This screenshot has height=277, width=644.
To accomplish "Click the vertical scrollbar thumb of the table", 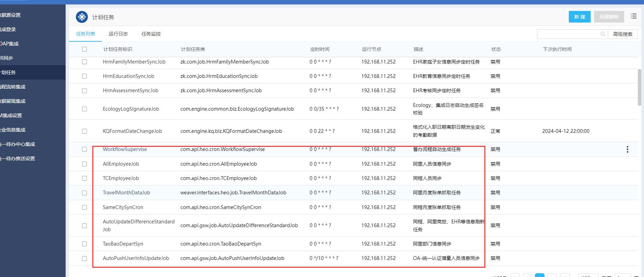I will tap(640, 87).
